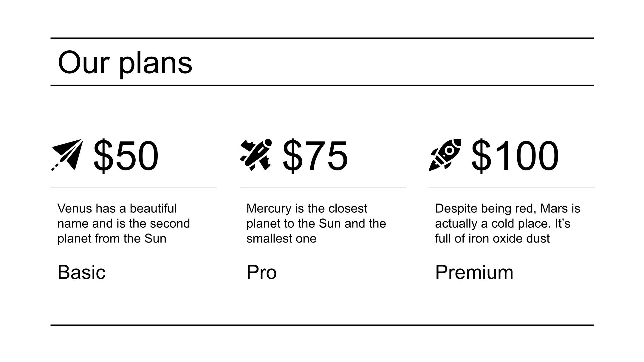Select the Mercury description paragraph
Viewport: 644px width, 362px height.
tap(316, 223)
